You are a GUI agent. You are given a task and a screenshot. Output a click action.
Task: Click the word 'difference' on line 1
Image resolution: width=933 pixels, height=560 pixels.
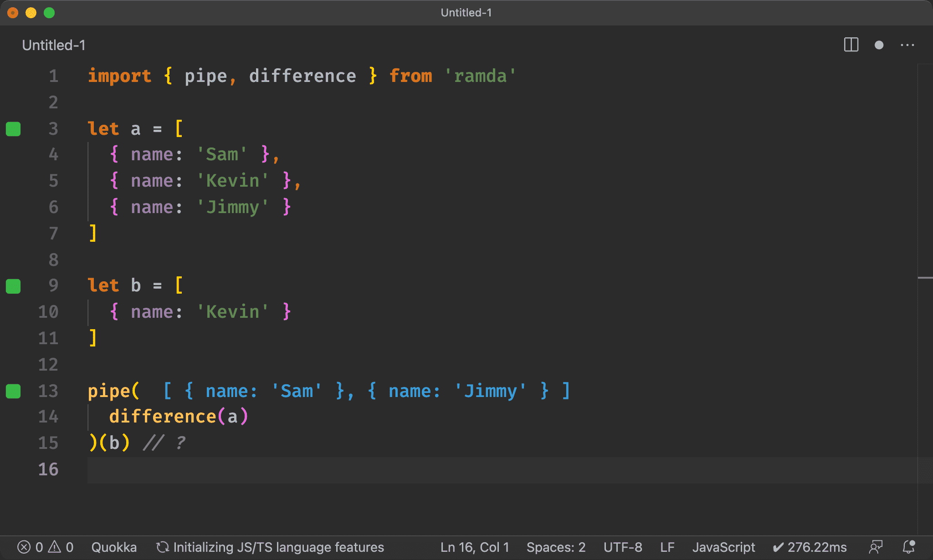pos(302,76)
